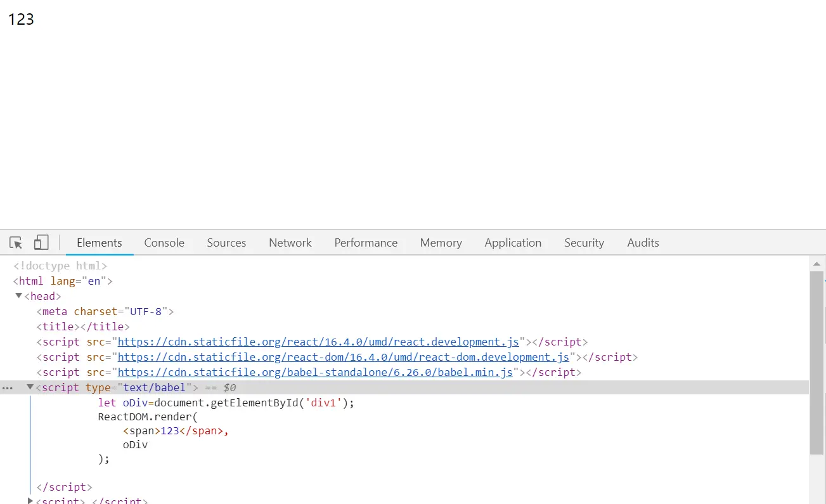This screenshot has width=826, height=504.
Task: Go to the Network tab
Action: [290, 243]
